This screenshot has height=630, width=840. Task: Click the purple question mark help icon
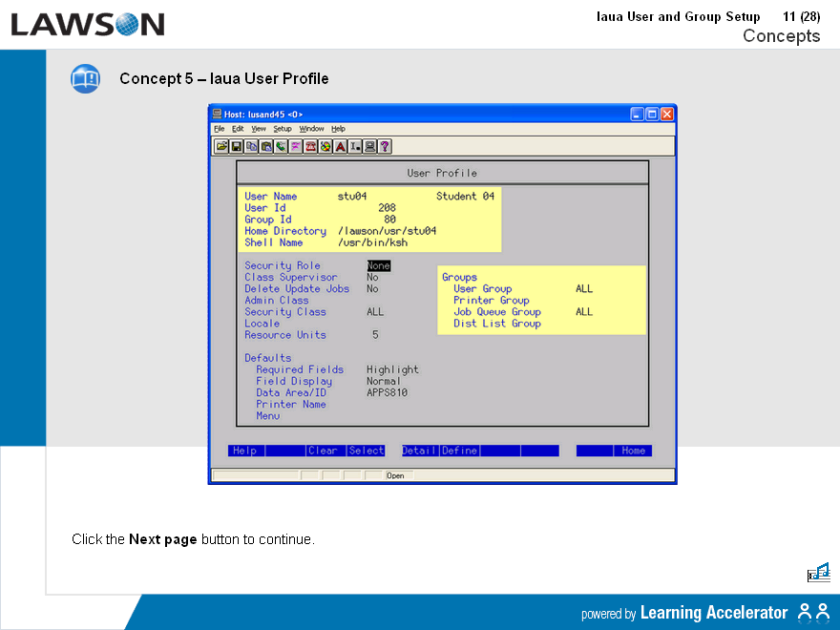(385, 146)
